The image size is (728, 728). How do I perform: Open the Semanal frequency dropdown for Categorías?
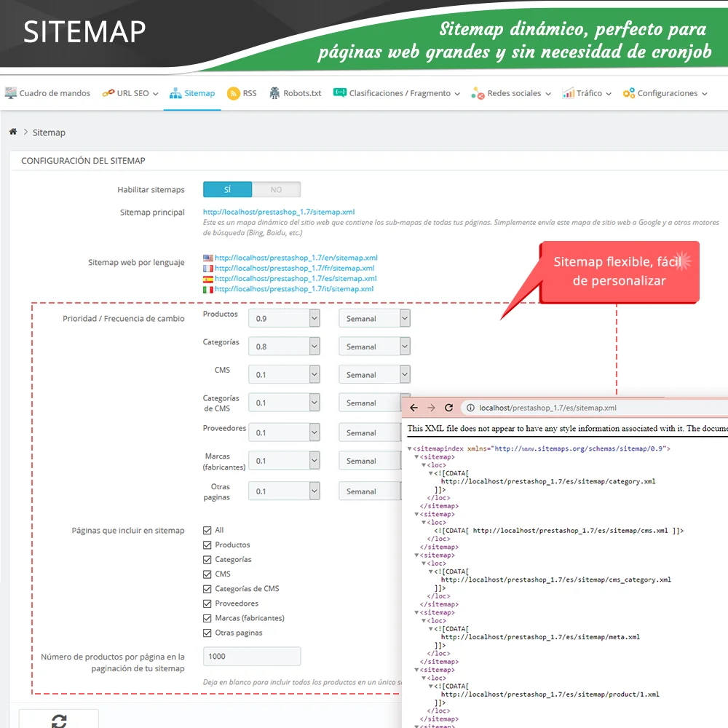(x=374, y=346)
